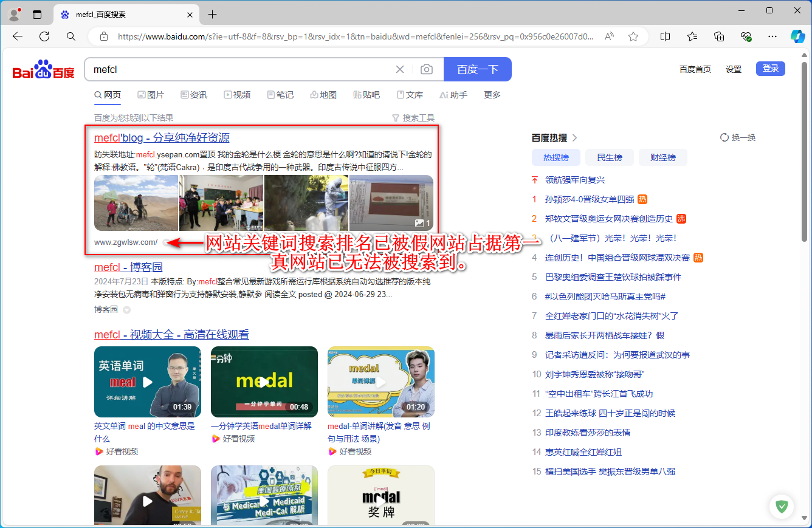The height and width of the screenshot is (528, 812).
Task: Click the 博客园 source label
Action: 106,309
